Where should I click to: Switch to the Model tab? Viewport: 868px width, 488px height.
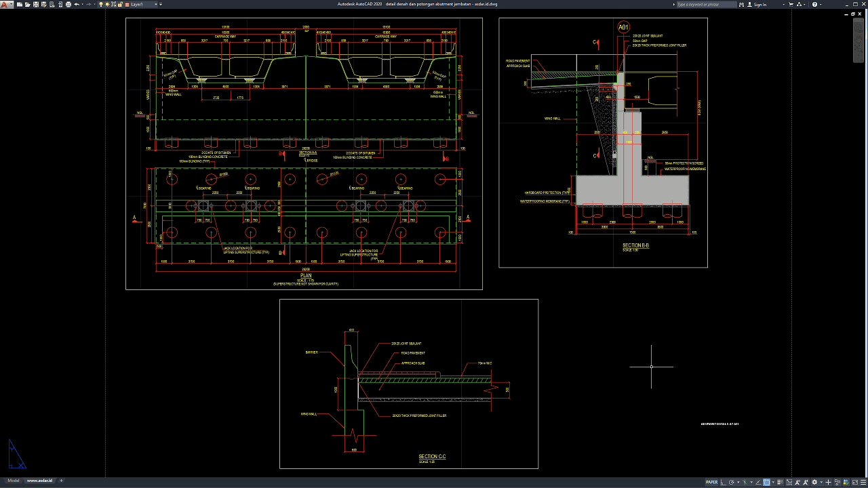pyautogui.click(x=13, y=481)
